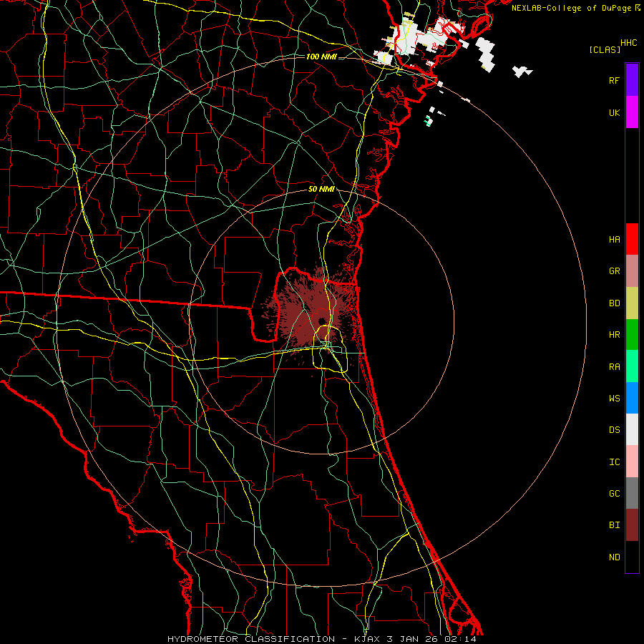Image resolution: width=644 pixels, height=644 pixels.
Task: Click the IC light-pink legend swatch
Action: click(x=632, y=462)
